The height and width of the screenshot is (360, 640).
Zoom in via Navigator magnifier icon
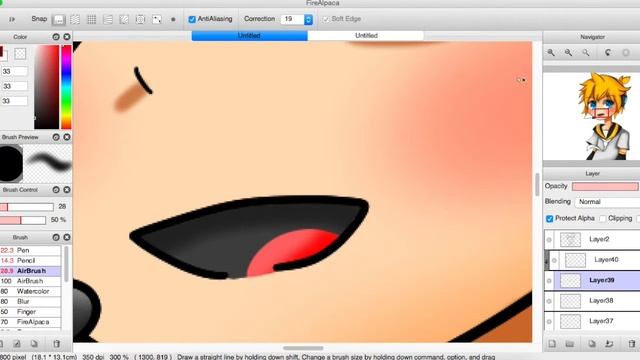pos(551,53)
